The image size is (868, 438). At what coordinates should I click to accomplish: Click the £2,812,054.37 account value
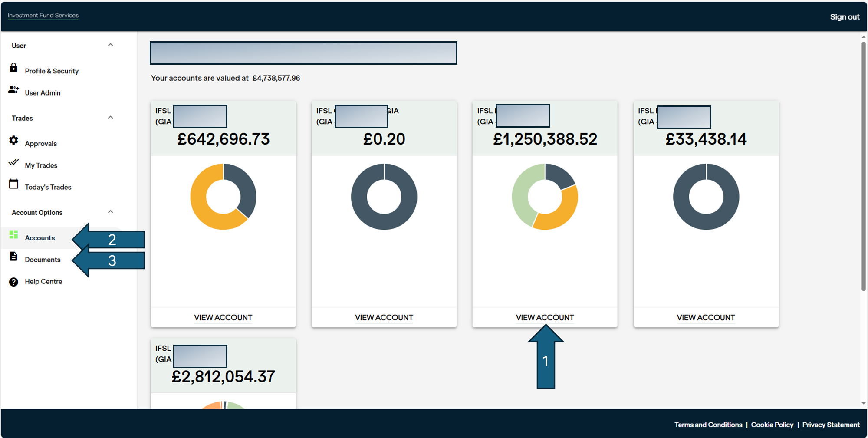coord(223,376)
